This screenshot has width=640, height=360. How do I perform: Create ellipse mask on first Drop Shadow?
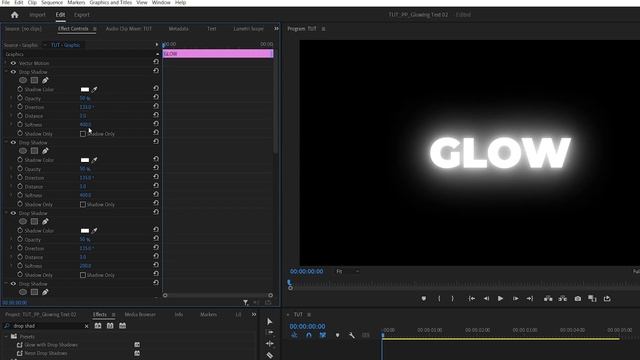pos(23,80)
